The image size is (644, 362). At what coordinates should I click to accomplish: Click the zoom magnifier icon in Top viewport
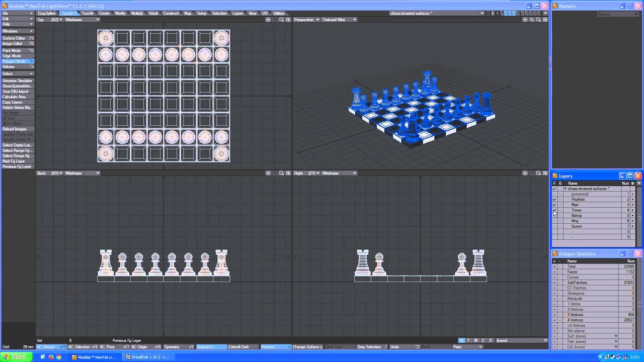(281, 20)
